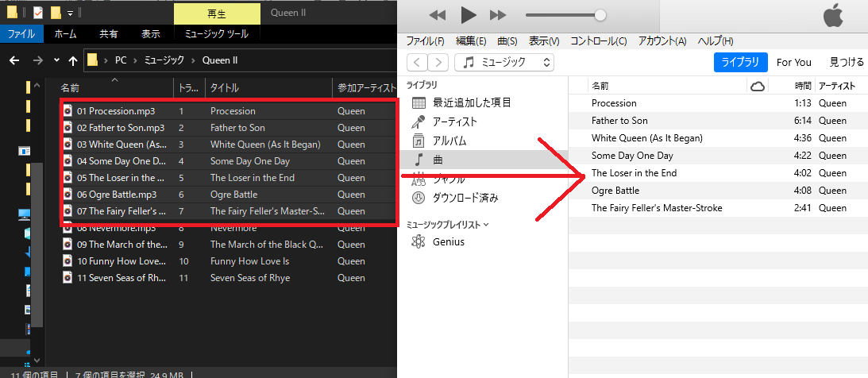Screen dimensions: 868x378
Task: Click PC in the Explorer address bar
Action: tap(121, 60)
